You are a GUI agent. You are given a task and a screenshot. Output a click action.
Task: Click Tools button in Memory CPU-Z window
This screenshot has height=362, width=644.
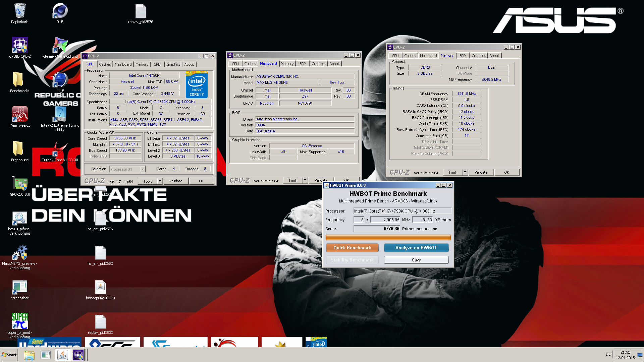[x=453, y=172]
